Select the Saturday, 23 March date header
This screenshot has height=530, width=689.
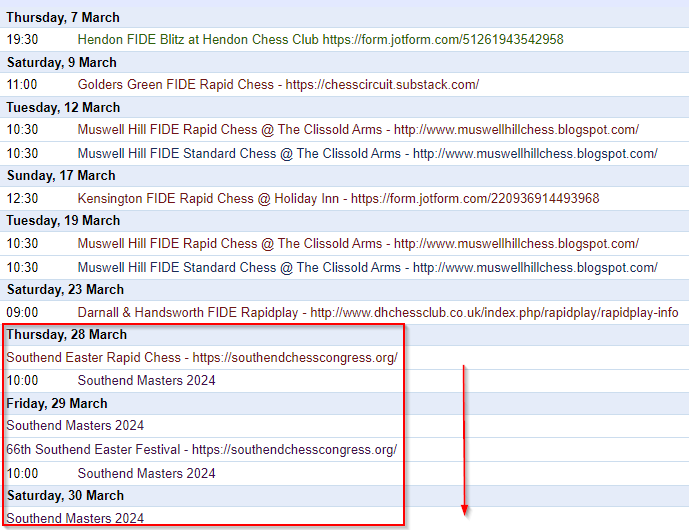point(65,290)
